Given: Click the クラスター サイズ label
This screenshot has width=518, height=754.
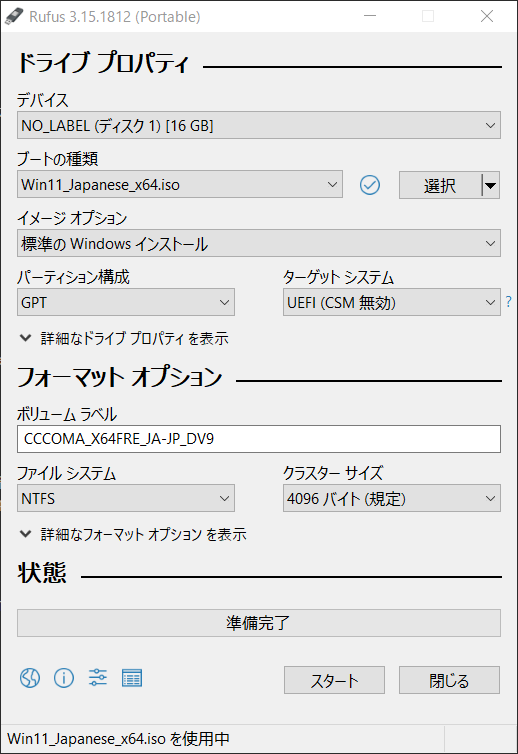Looking at the screenshot, I should tap(333, 473).
